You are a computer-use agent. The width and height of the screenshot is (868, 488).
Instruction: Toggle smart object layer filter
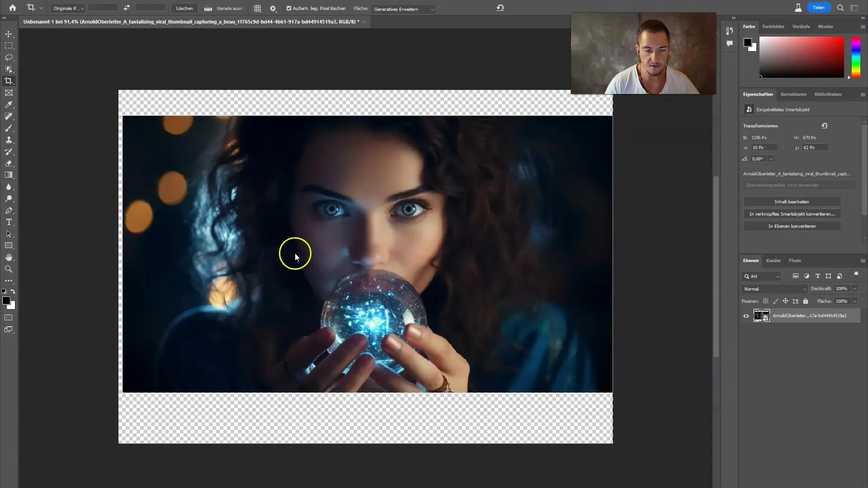point(840,276)
